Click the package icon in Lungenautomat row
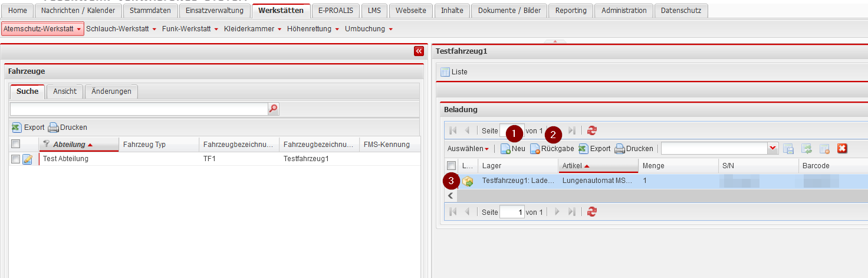Screen dimensions: 868x278 (x=468, y=181)
